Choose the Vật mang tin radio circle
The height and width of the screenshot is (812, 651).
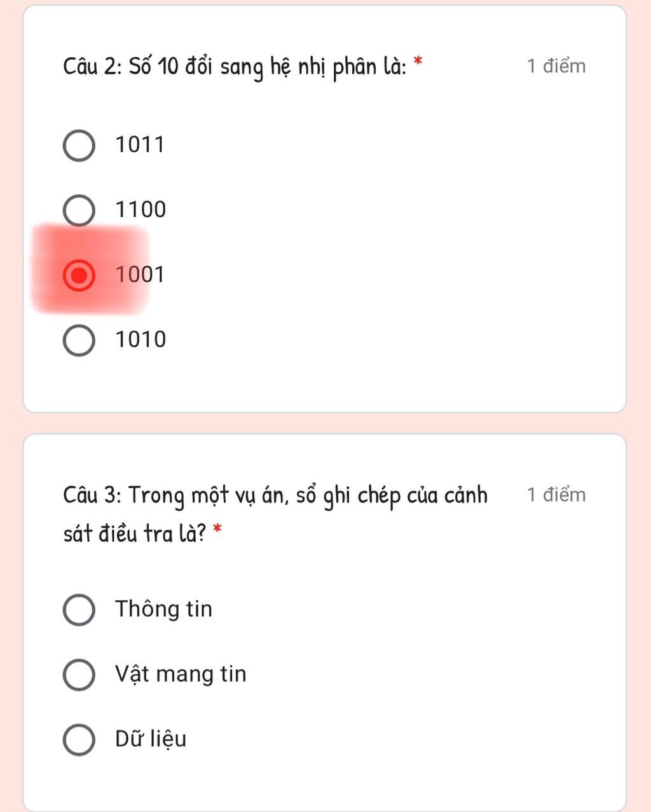(79, 675)
